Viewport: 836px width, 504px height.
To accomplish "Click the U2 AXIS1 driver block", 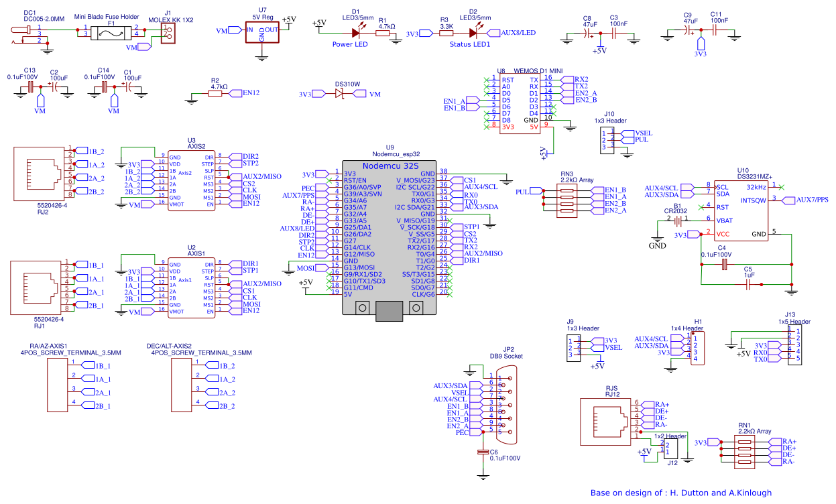I will [192, 289].
